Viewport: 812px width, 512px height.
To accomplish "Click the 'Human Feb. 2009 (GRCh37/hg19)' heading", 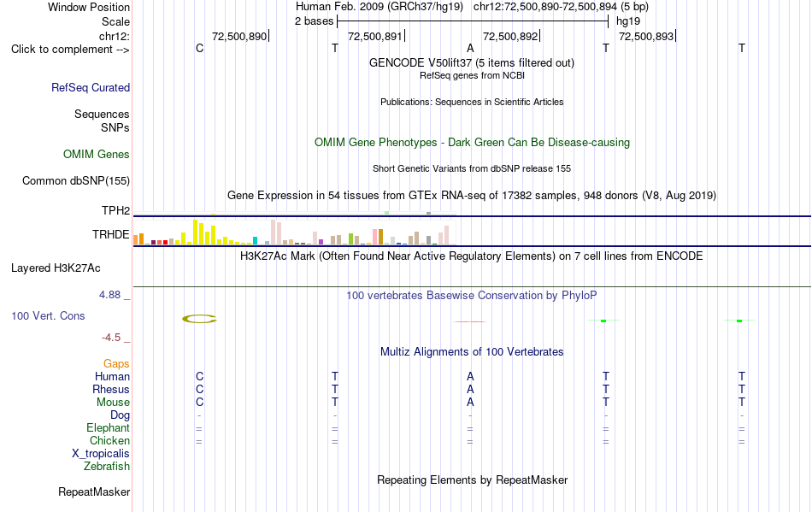I will tap(379, 7).
